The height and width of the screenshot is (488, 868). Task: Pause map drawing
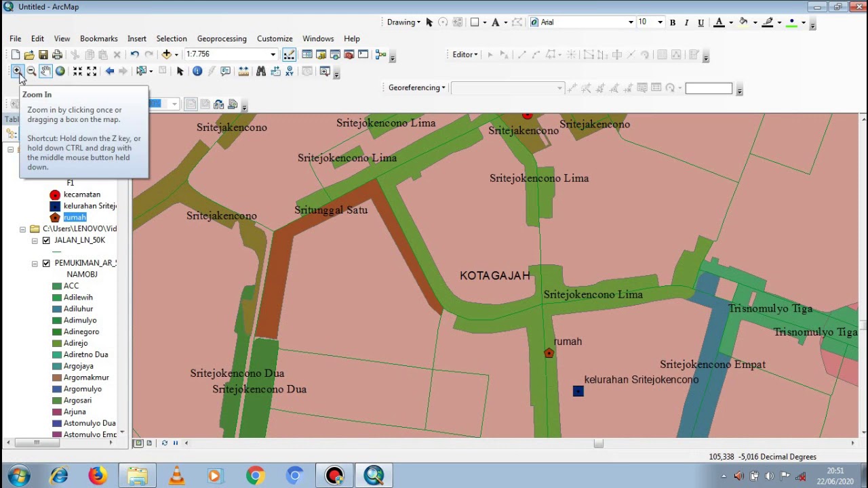(x=176, y=443)
